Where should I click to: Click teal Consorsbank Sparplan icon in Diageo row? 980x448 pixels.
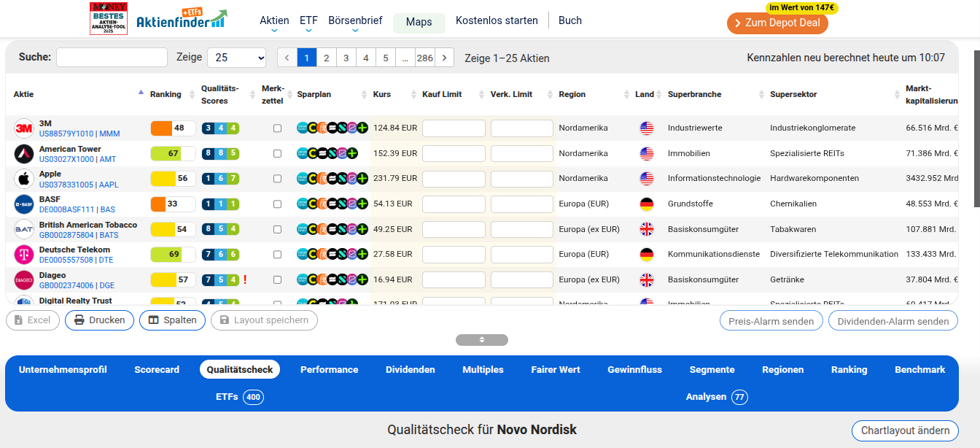[x=303, y=279]
